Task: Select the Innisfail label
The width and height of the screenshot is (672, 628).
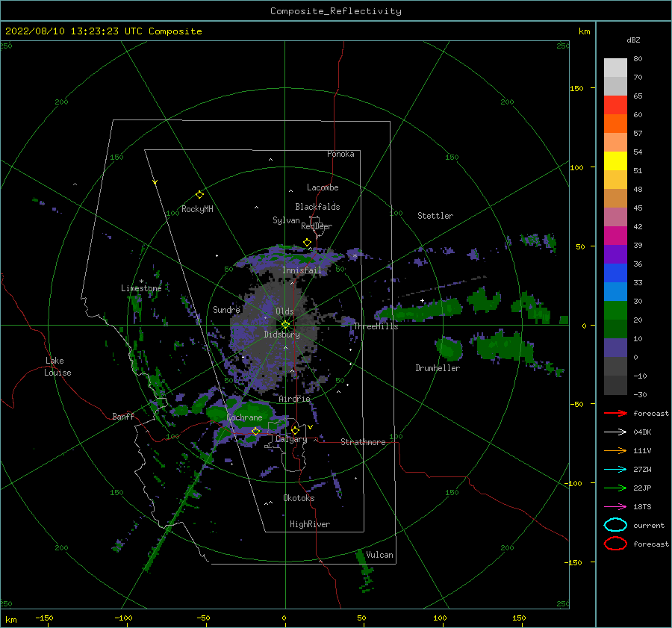Action: 302,270
